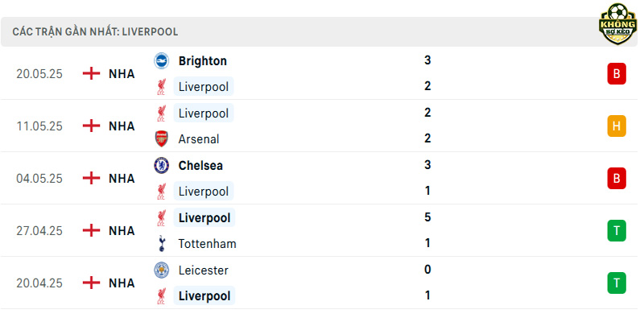Screen dimensions: 644x322
Task: Open the Brighton team name link
Action: click(203, 61)
